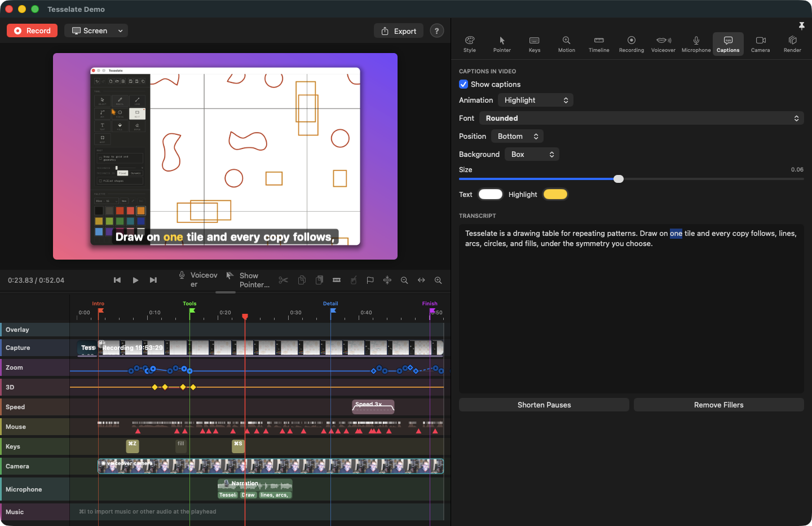
Task: Zoom in the timeline with the plus magnifier
Action: 438,280
